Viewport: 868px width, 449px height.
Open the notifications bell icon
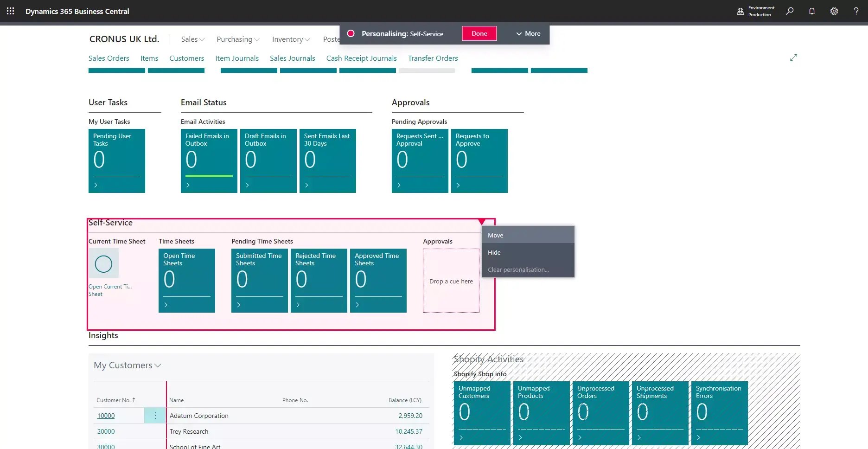click(812, 11)
